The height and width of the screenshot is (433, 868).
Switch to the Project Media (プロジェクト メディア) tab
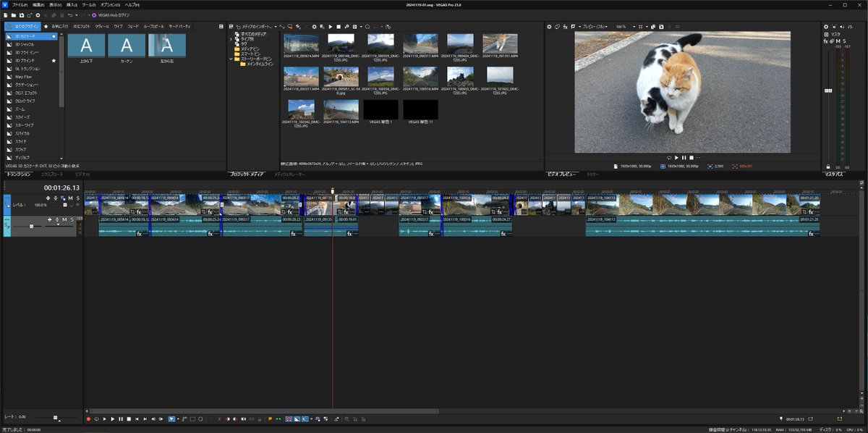247,175
